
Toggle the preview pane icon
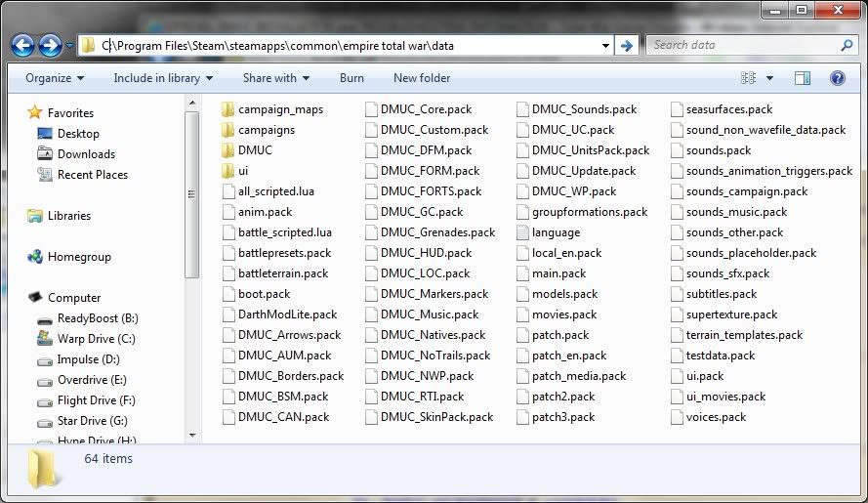802,78
